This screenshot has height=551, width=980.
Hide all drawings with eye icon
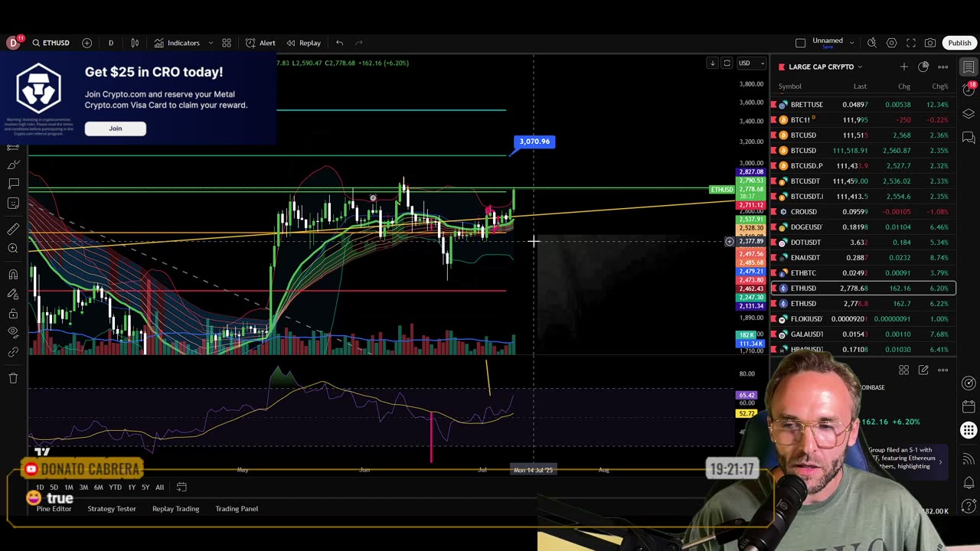[x=13, y=333]
